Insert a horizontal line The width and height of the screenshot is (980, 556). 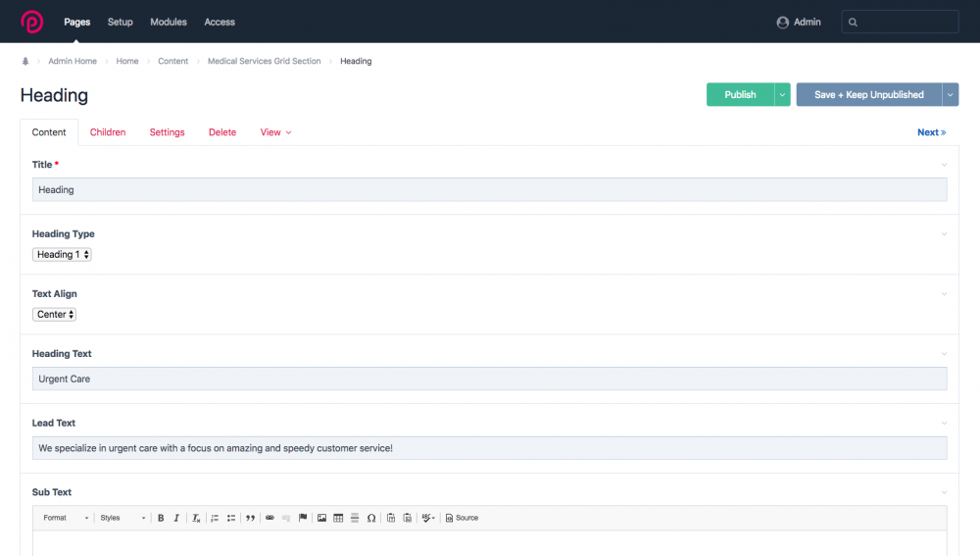click(x=355, y=518)
